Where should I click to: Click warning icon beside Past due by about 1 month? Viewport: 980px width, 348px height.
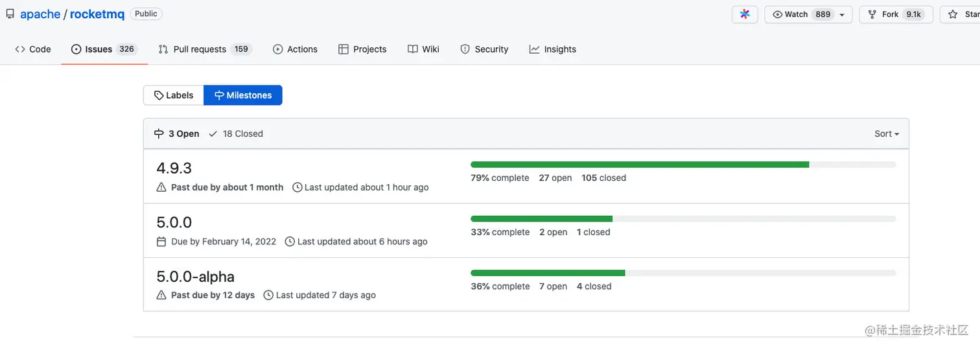[161, 187]
